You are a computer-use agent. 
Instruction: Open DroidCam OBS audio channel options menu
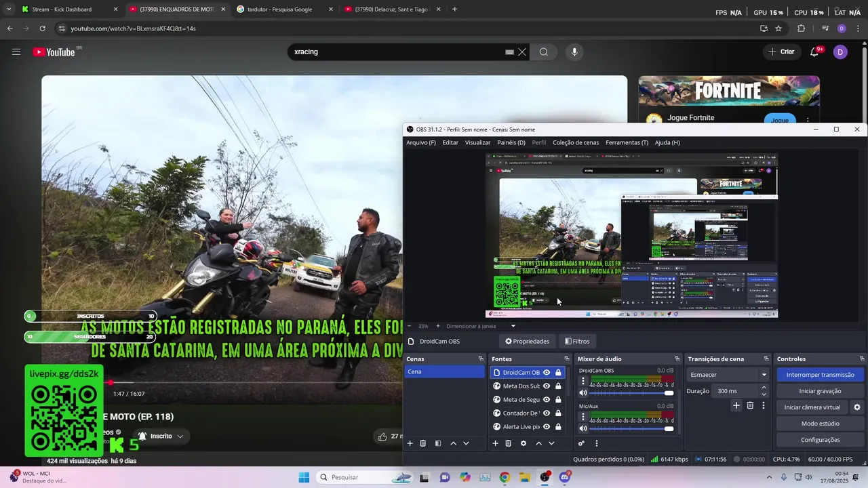coord(583,381)
